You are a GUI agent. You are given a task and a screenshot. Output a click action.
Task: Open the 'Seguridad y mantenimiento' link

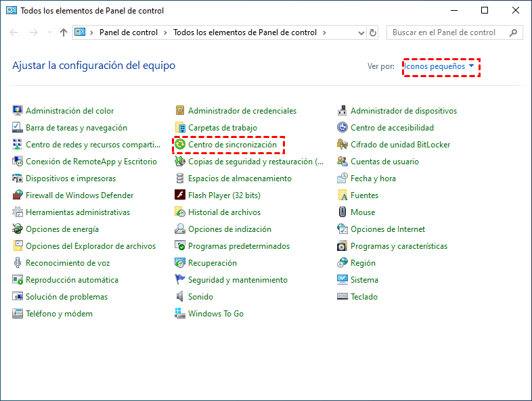click(238, 281)
